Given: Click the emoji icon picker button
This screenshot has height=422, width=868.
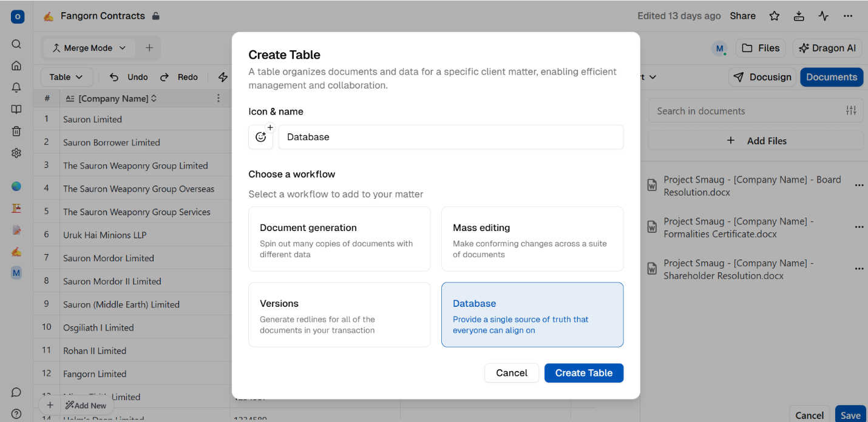Looking at the screenshot, I should point(261,137).
